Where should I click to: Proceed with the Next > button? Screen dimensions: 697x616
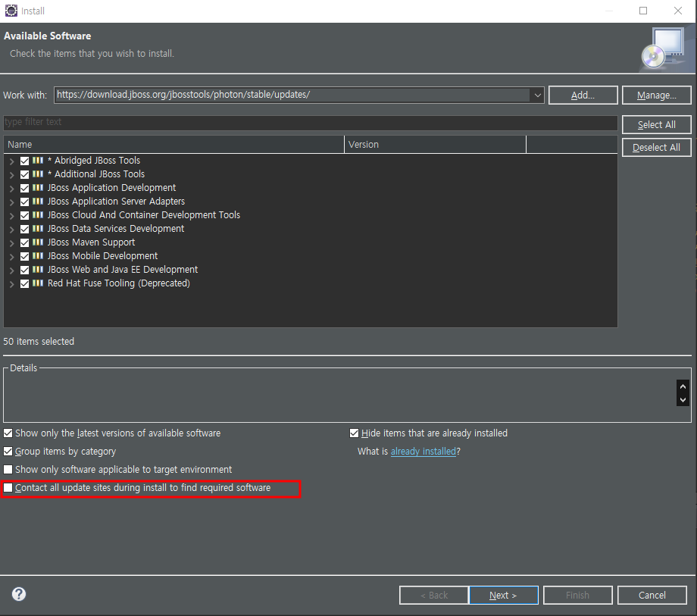(x=504, y=595)
